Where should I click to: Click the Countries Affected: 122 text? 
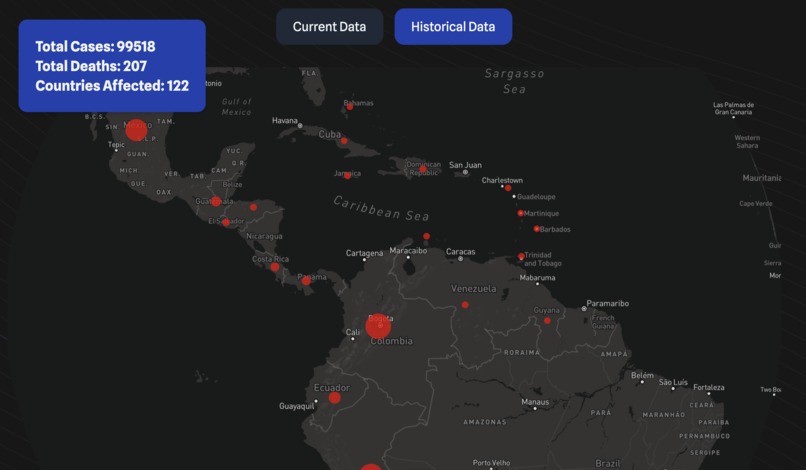[112, 85]
